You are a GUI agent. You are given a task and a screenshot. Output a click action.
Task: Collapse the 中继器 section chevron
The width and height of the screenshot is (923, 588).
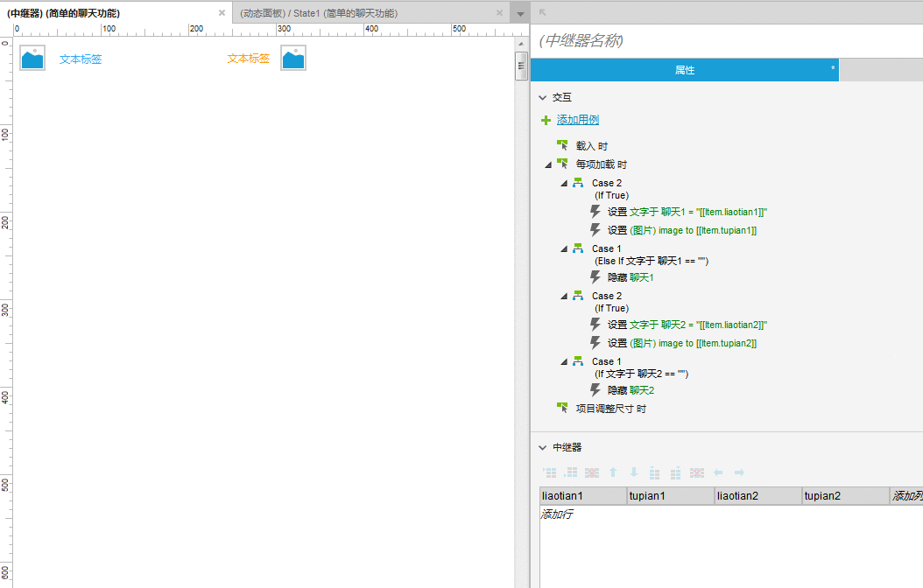tap(543, 447)
